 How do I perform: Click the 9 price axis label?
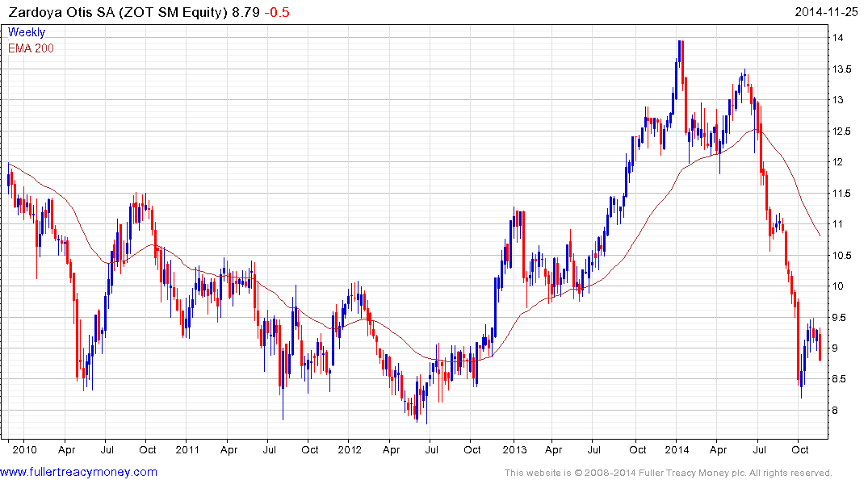[x=835, y=348]
